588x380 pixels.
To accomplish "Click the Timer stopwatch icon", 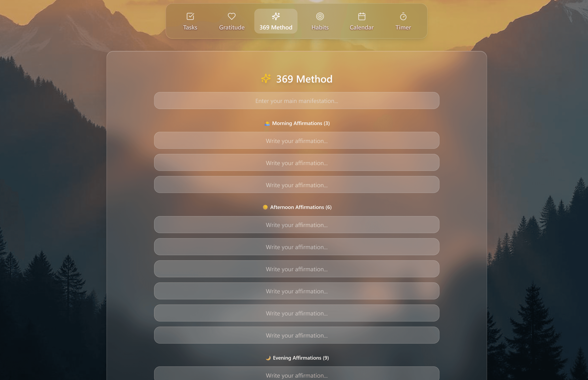I will coord(403,17).
